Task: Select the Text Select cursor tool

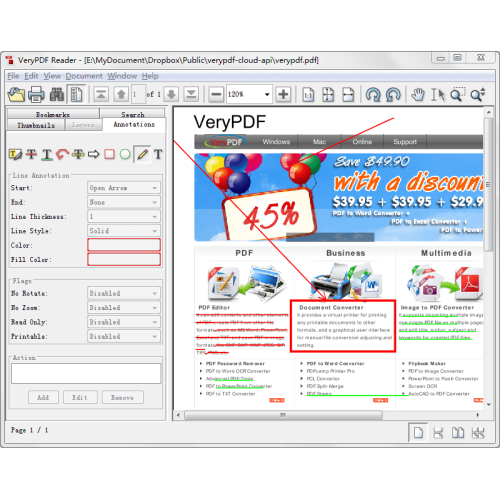Action: tap(438, 95)
